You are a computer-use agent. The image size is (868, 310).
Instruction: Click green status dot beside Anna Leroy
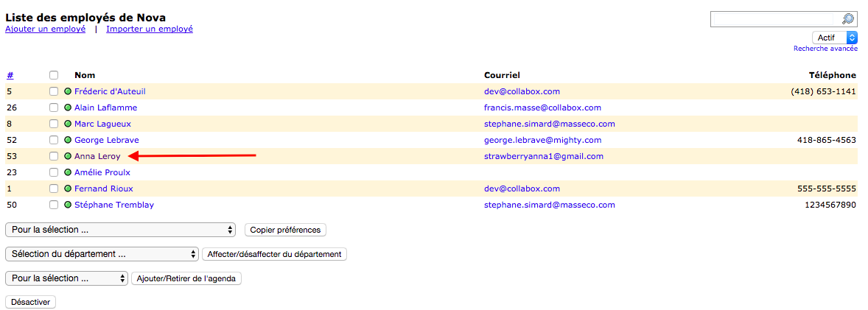tap(68, 156)
